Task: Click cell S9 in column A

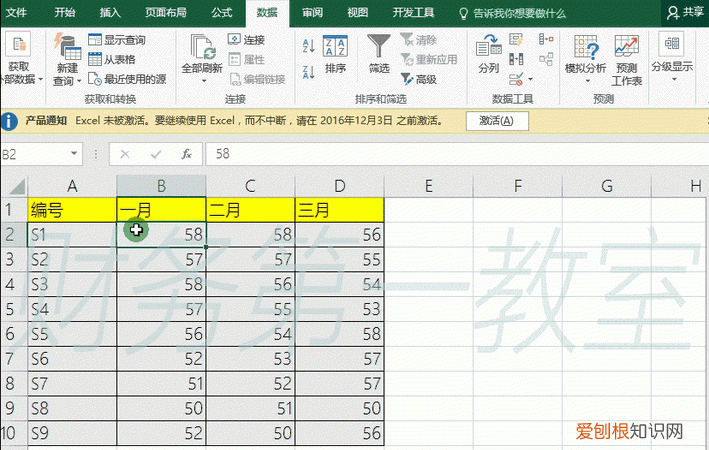Action: click(x=72, y=433)
